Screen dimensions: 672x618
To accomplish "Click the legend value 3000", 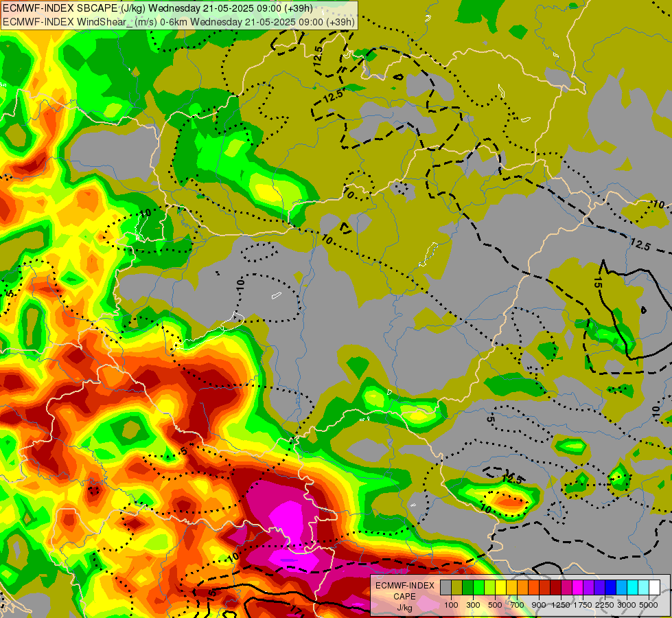I will (x=627, y=605).
